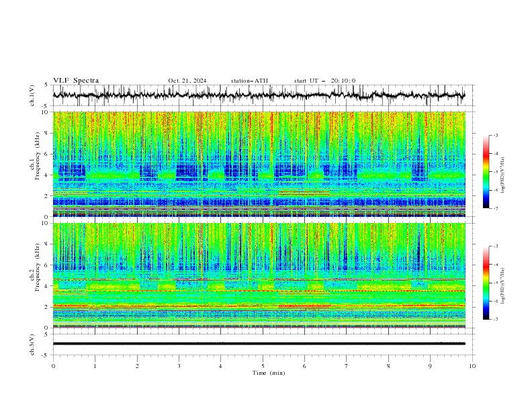Click the ch.2 spectrogram '6' frequency tick
The width and height of the screenshot is (532, 411).
click(x=48, y=265)
